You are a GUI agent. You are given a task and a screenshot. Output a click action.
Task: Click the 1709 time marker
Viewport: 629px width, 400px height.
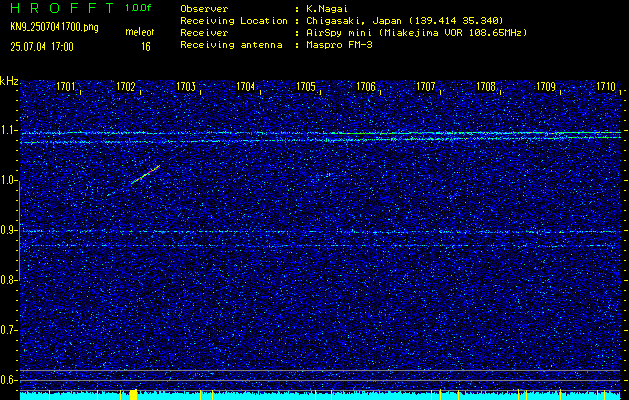click(546, 86)
